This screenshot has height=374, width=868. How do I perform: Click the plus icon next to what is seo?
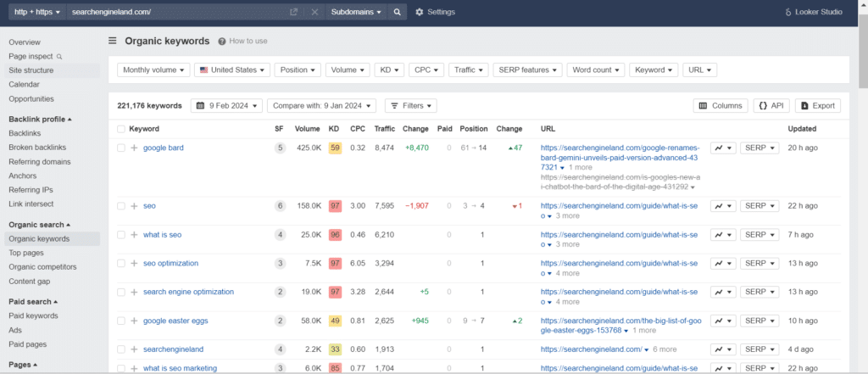coord(134,234)
